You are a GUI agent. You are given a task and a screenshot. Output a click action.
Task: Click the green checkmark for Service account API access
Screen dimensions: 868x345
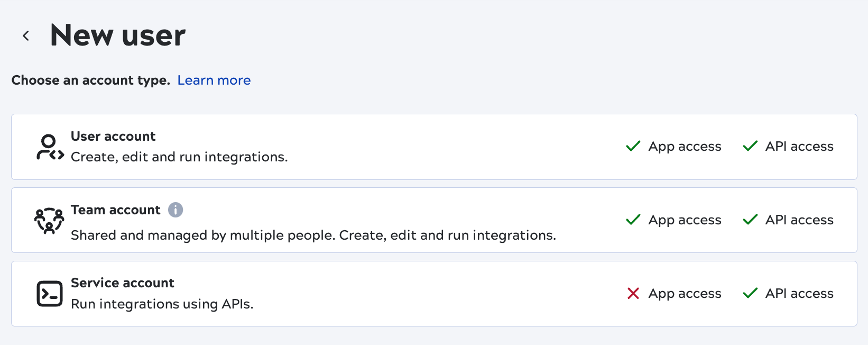[750, 293]
